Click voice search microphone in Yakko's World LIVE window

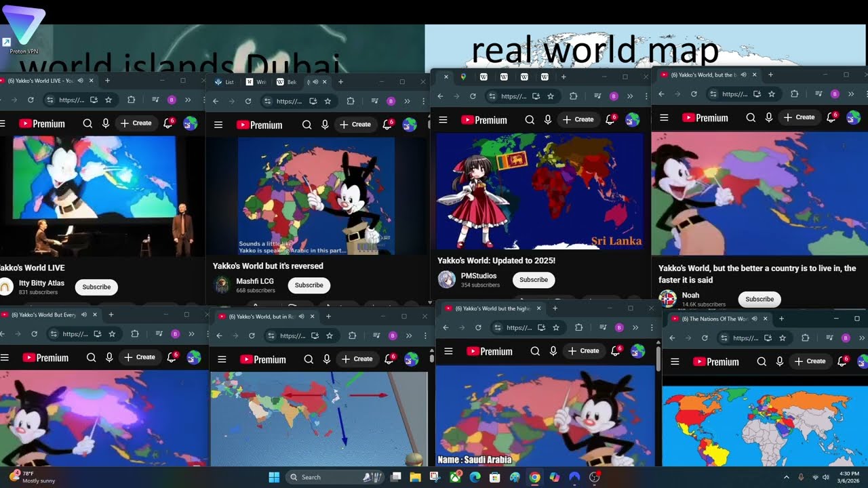(x=105, y=123)
